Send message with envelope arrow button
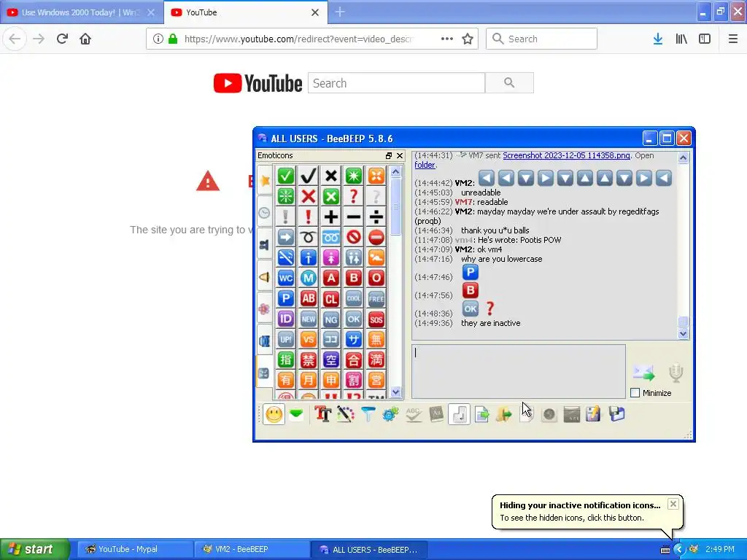Screen dimensions: 747x560 643,373
